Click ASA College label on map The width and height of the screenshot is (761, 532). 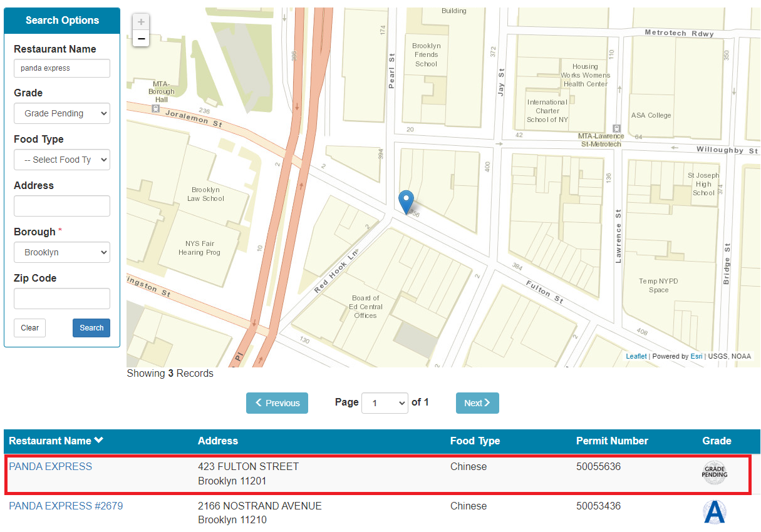click(651, 115)
